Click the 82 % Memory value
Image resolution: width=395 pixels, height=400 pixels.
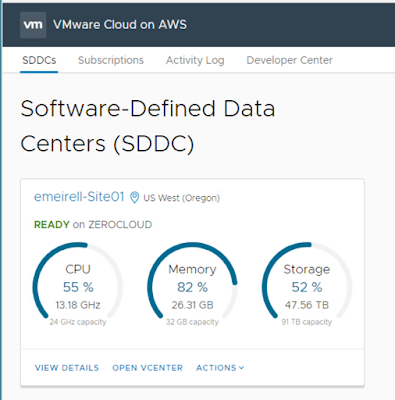click(x=192, y=287)
